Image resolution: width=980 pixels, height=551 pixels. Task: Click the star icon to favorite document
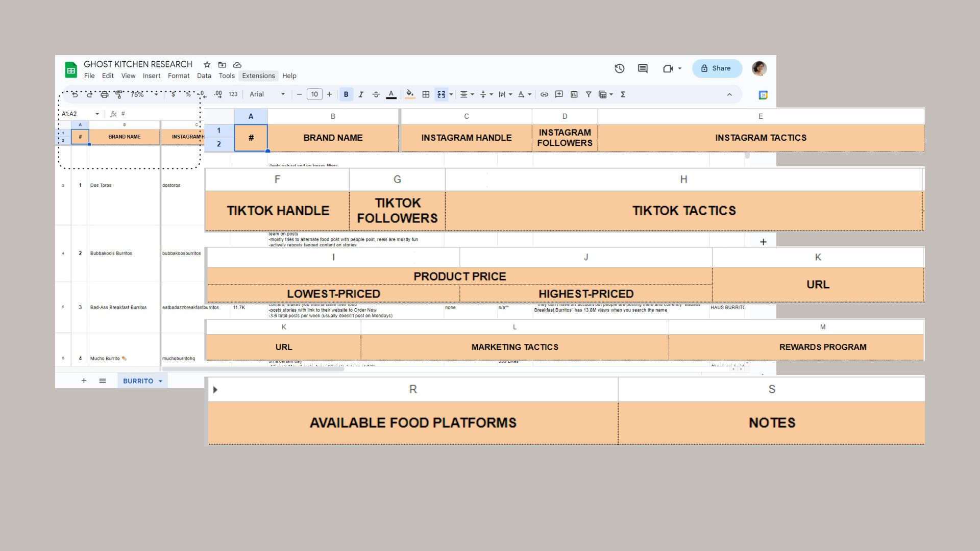[207, 65]
